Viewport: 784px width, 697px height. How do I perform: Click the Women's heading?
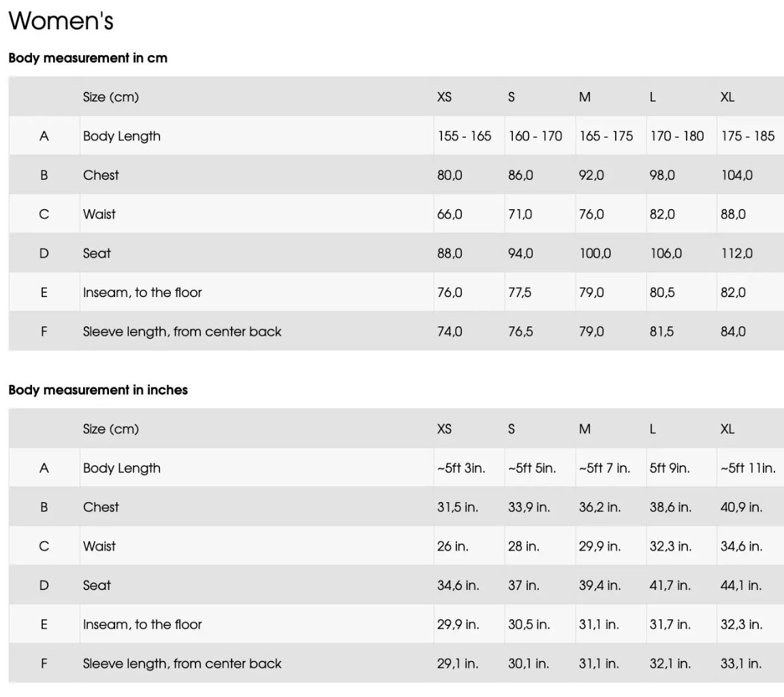pos(61,21)
